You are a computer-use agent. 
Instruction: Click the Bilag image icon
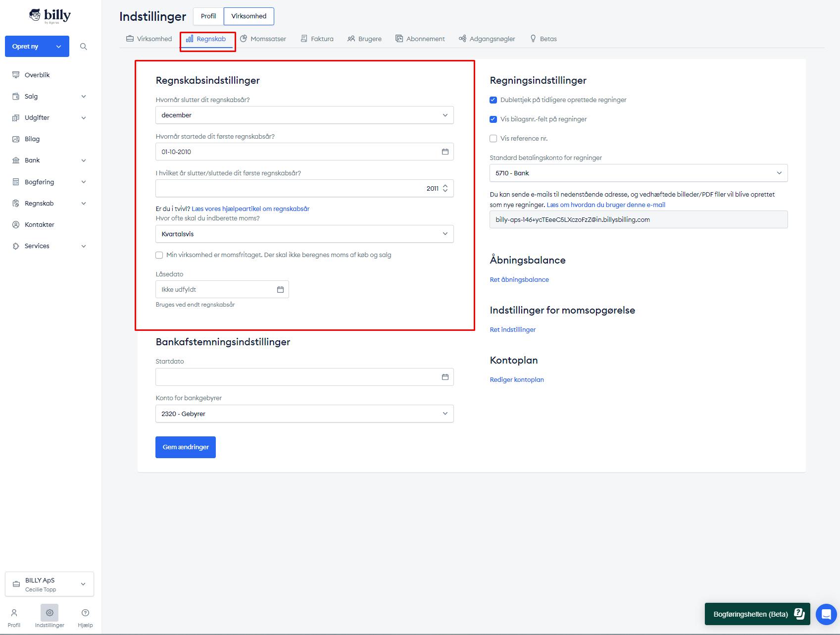click(16, 139)
